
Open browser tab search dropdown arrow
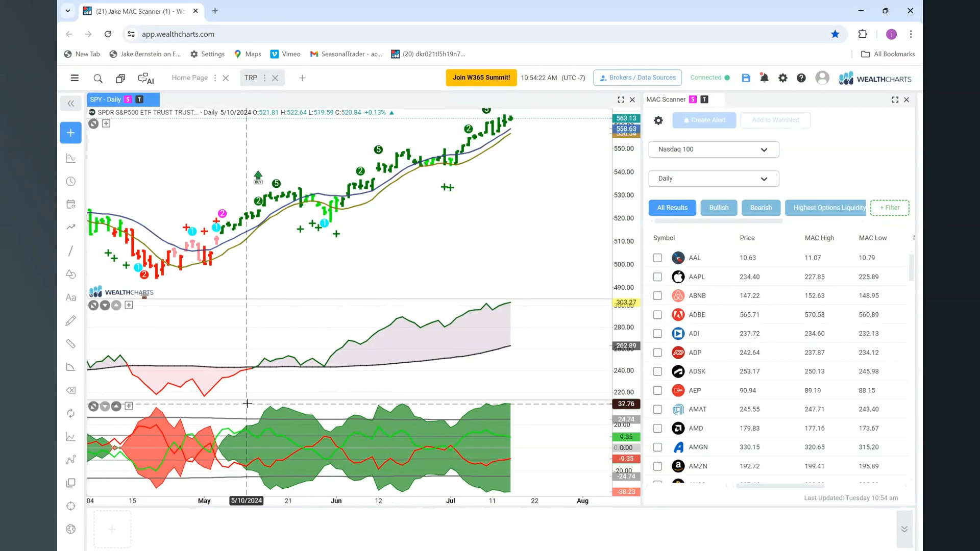click(x=67, y=11)
